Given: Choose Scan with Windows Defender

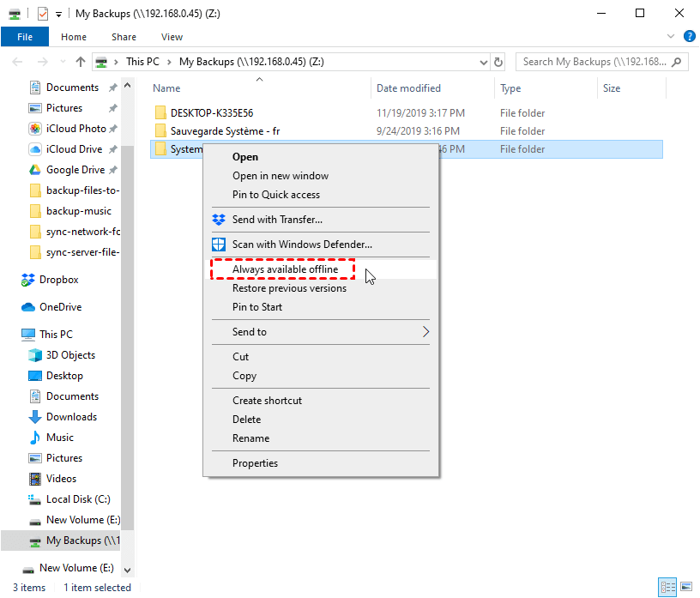Looking at the screenshot, I should (x=302, y=245).
